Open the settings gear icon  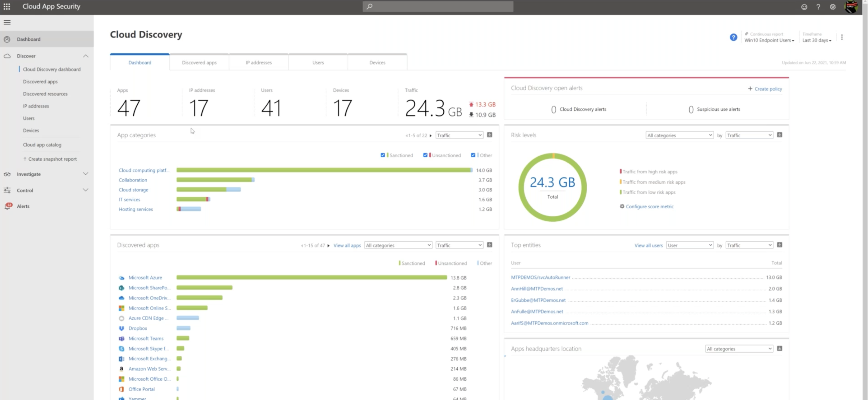coord(833,7)
